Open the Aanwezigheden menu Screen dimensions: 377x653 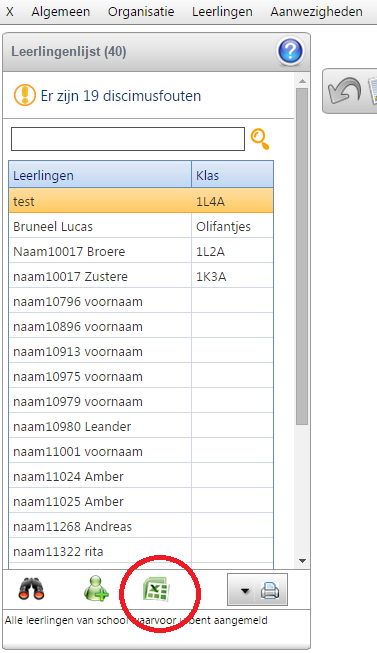pyautogui.click(x=317, y=12)
